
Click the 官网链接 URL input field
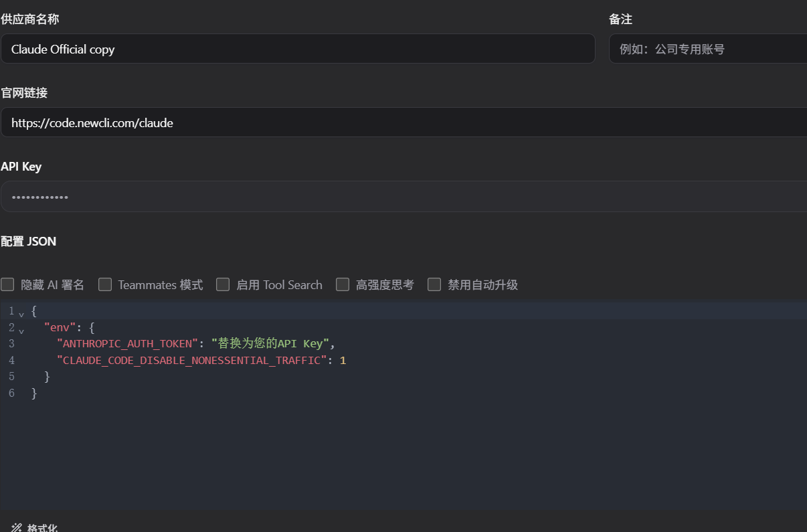403,122
